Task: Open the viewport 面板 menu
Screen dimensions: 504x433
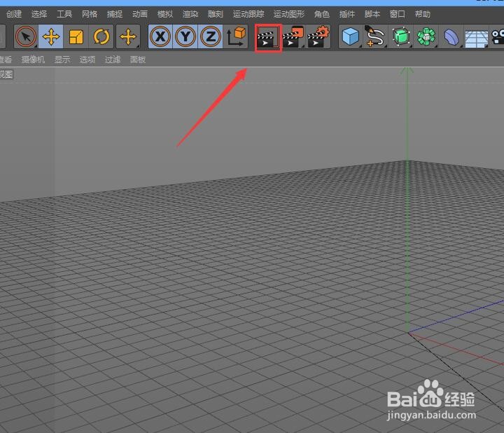Action: (x=138, y=60)
